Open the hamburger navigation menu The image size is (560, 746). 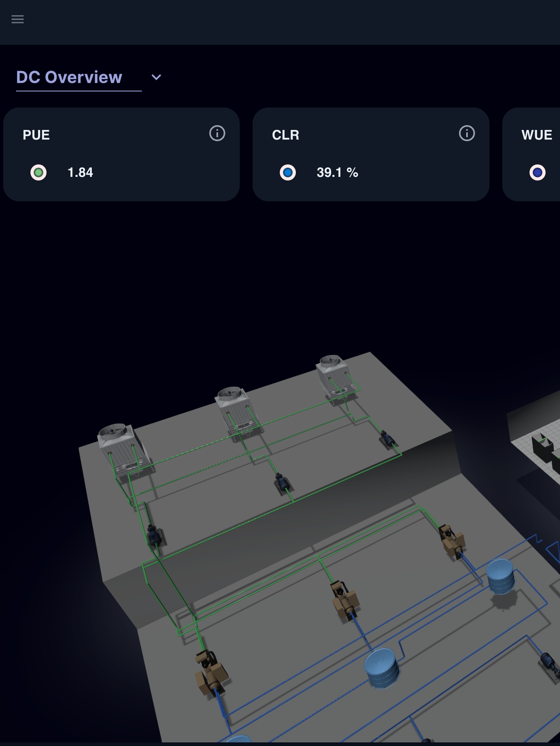[18, 19]
